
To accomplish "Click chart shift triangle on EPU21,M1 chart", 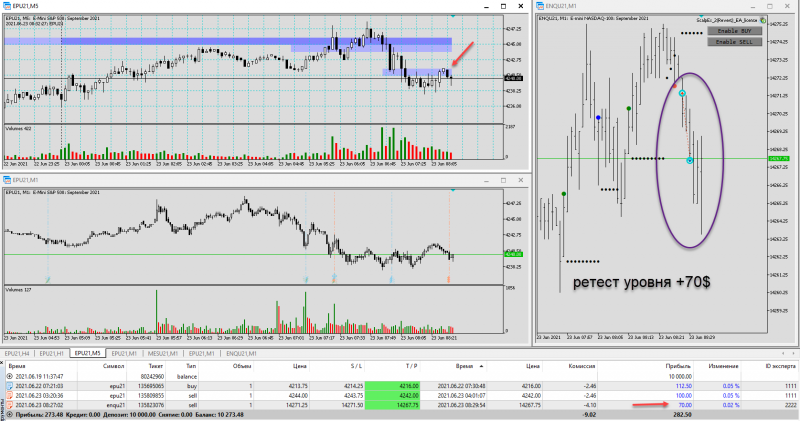I will 453,190.
